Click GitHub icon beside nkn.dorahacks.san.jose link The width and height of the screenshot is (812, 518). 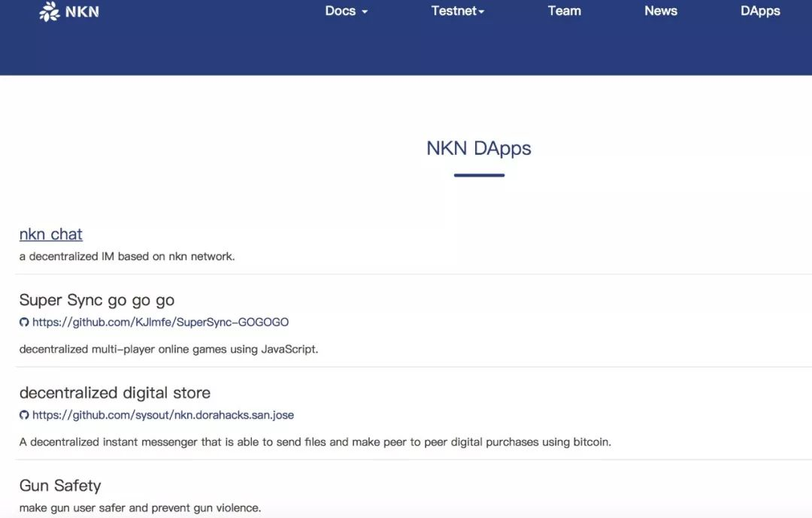[24, 415]
